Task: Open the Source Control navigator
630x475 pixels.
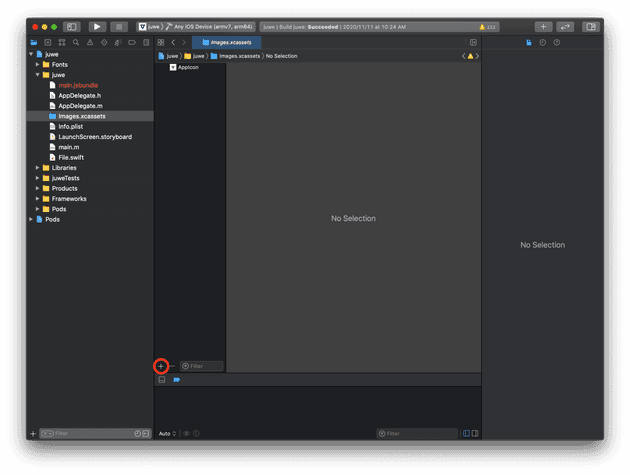Action: 47,43
